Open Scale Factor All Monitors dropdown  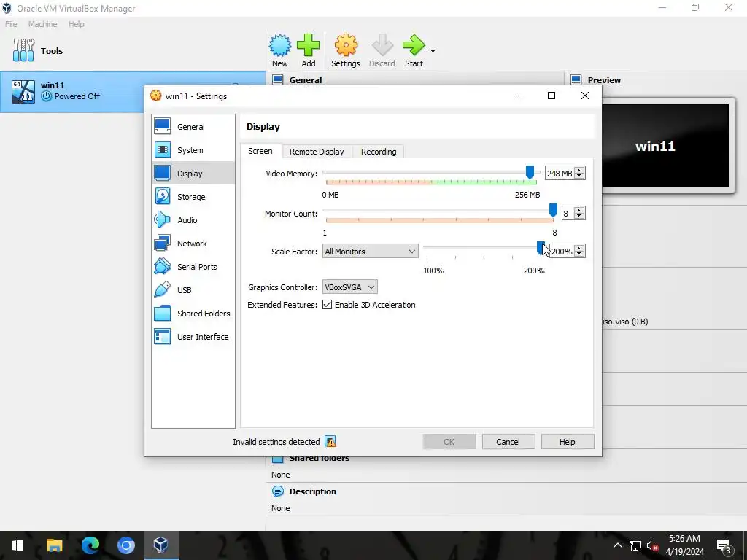[370, 252]
